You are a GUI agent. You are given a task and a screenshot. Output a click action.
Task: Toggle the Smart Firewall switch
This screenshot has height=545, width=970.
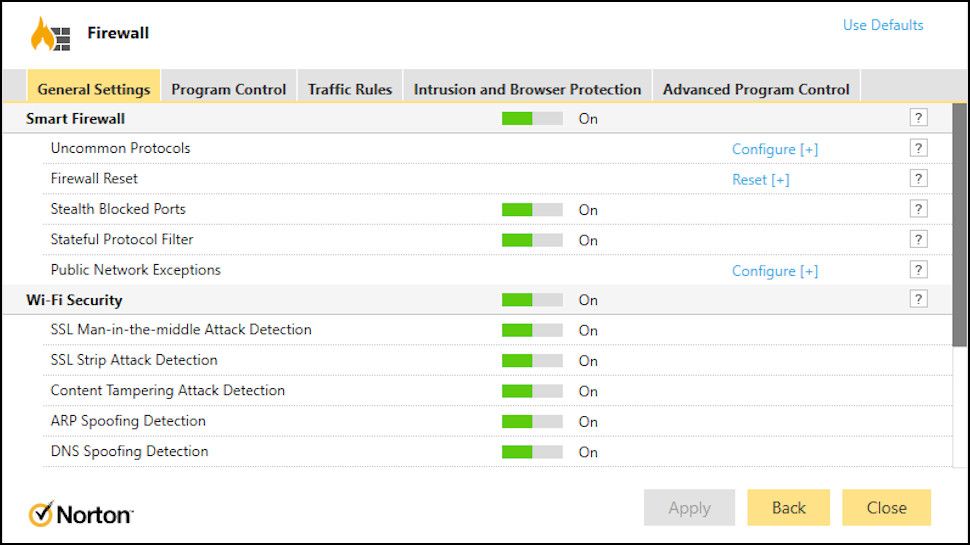[x=532, y=118]
